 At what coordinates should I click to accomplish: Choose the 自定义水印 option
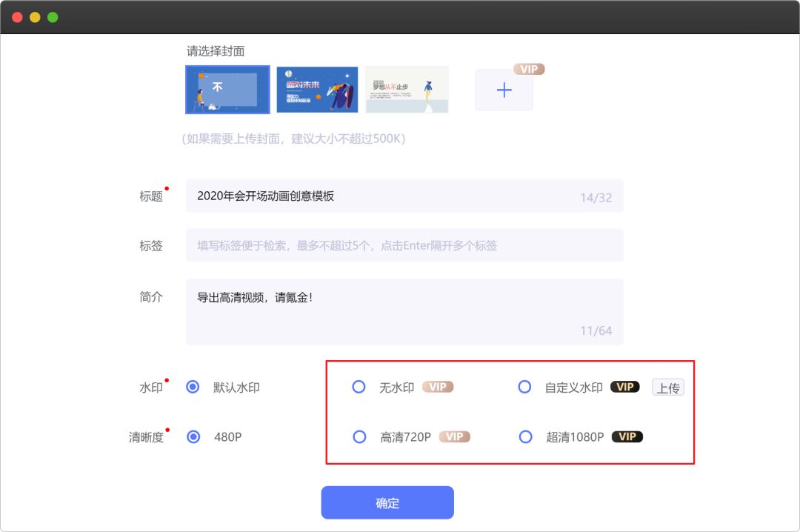click(524, 387)
